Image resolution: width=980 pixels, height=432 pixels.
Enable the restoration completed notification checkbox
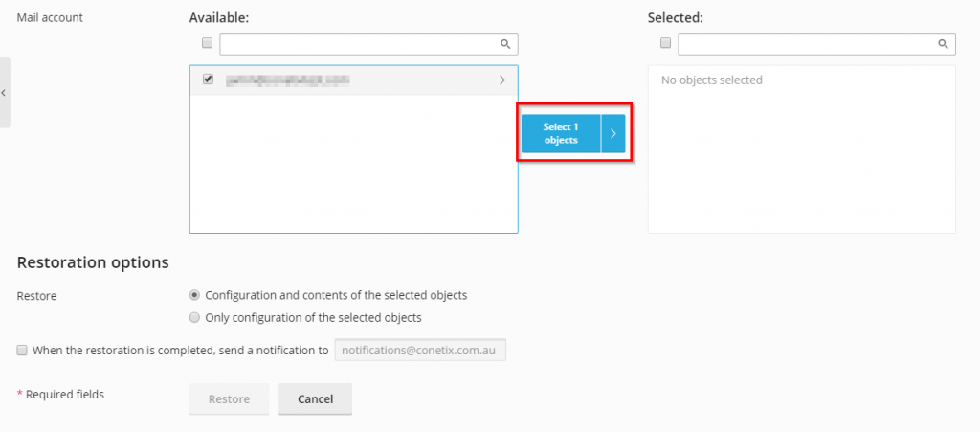coord(22,351)
